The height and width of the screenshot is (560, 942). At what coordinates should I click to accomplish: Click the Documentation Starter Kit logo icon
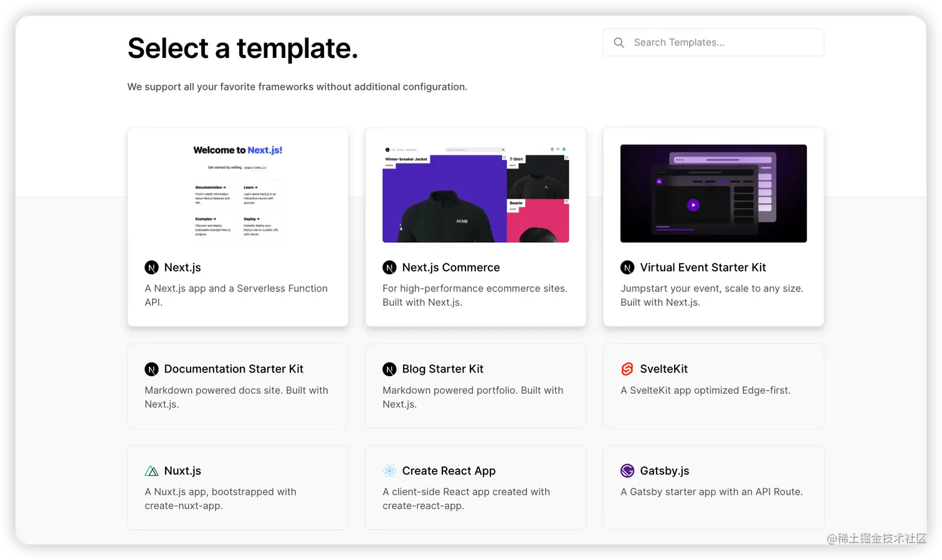coord(151,369)
